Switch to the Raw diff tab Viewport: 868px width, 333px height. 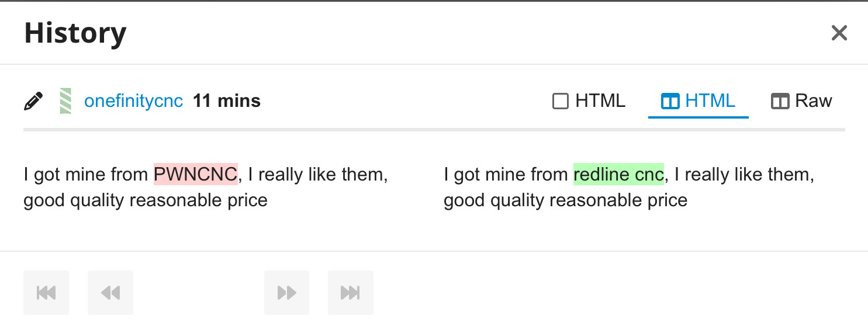click(801, 101)
